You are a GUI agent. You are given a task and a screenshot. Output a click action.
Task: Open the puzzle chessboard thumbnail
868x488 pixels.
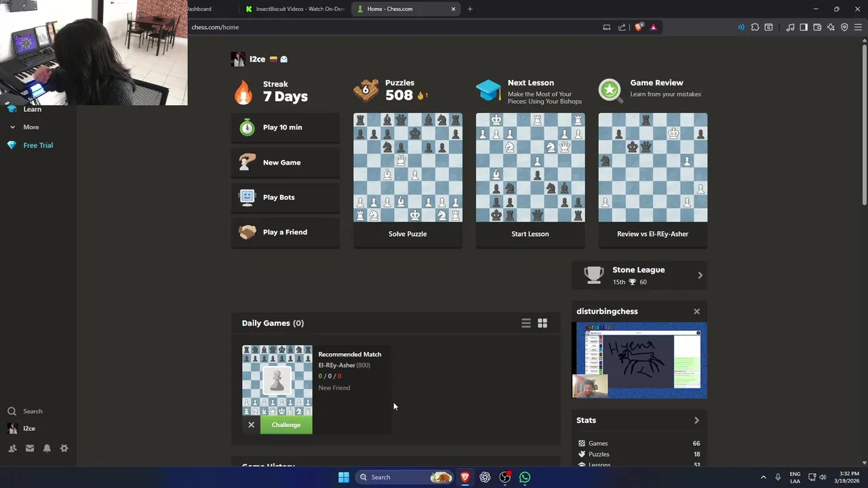(x=408, y=167)
